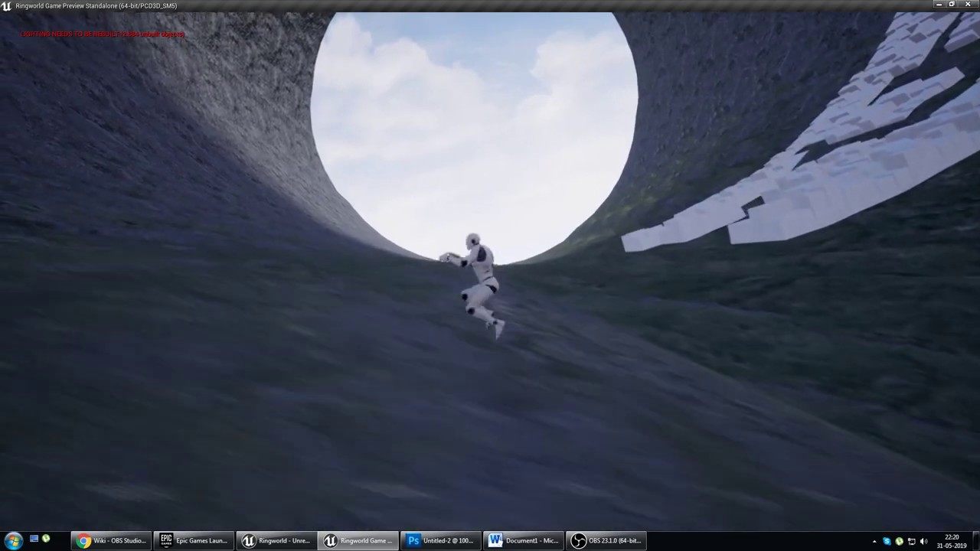The width and height of the screenshot is (980, 551).
Task: Select Ringworld Game Preview taskbar button
Action: tap(358, 541)
